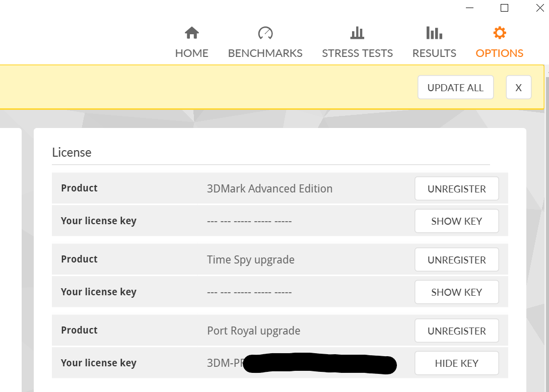Open the HOME tab label

coord(191,53)
